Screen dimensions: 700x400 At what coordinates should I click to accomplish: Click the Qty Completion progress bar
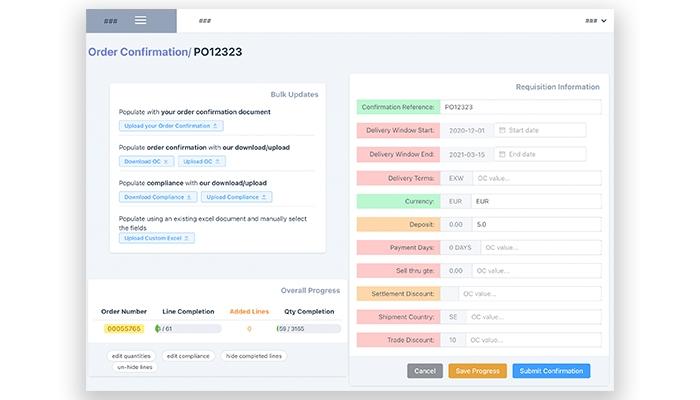point(308,329)
